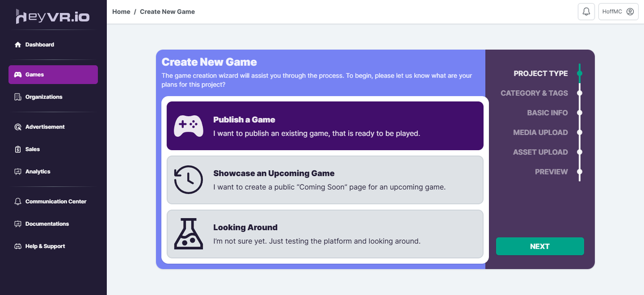Click the Help & Support icon

pyautogui.click(x=18, y=246)
